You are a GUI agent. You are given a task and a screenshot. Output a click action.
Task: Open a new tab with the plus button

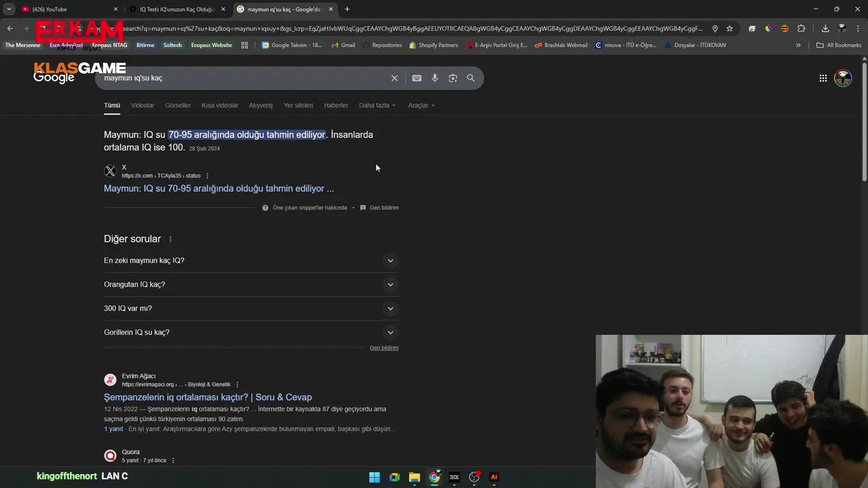pyautogui.click(x=347, y=9)
